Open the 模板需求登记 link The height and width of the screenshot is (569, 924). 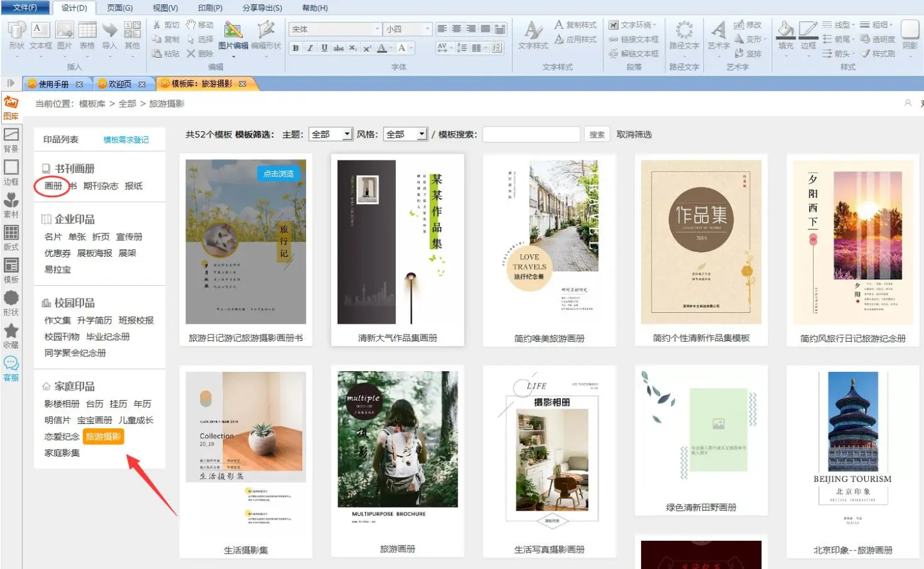click(126, 140)
